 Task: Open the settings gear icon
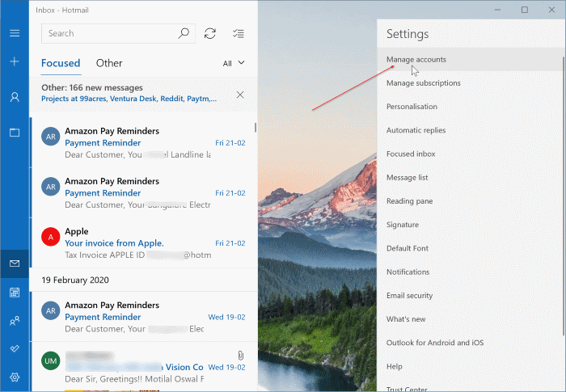pyautogui.click(x=15, y=377)
